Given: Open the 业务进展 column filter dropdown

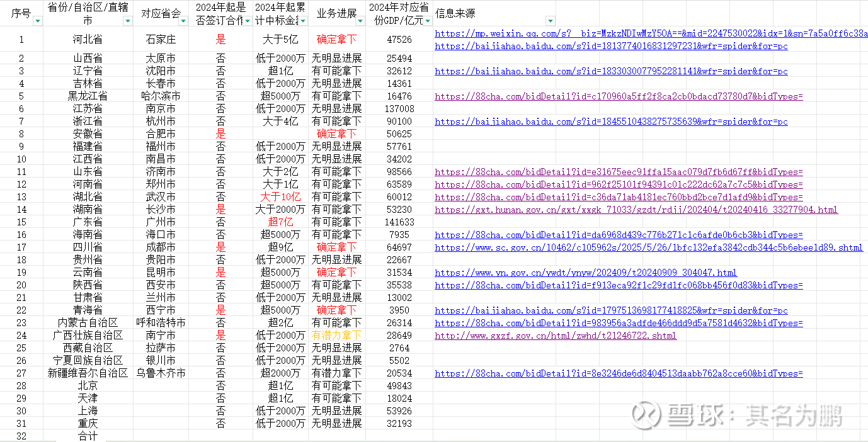Looking at the screenshot, I should click(361, 21).
